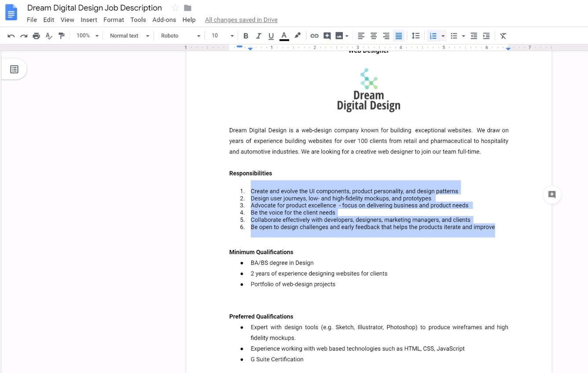Screen dimensions: 588x373
Task: Toggle the numbered list
Action: pos(433,36)
